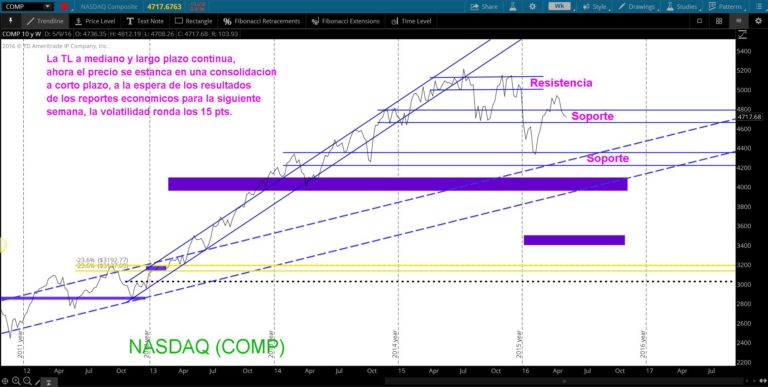Click the 2014 year vertical time marker

(x=395, y=344)
